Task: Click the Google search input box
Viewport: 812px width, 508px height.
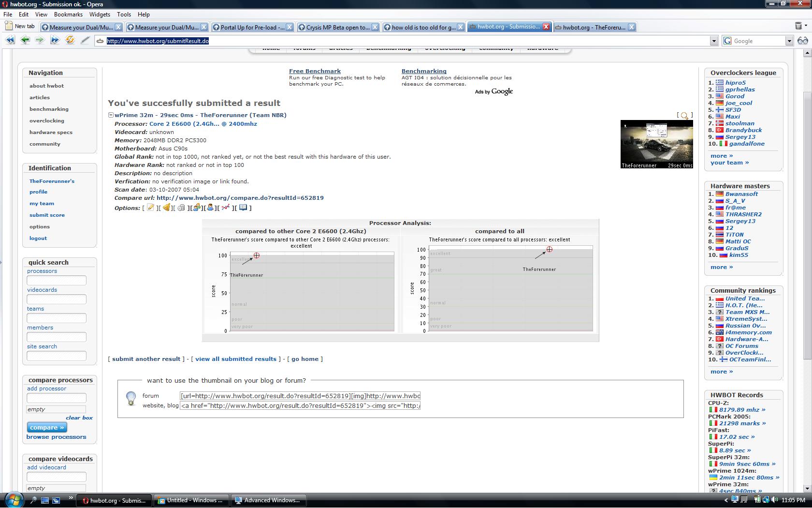Action: (758, 41)
